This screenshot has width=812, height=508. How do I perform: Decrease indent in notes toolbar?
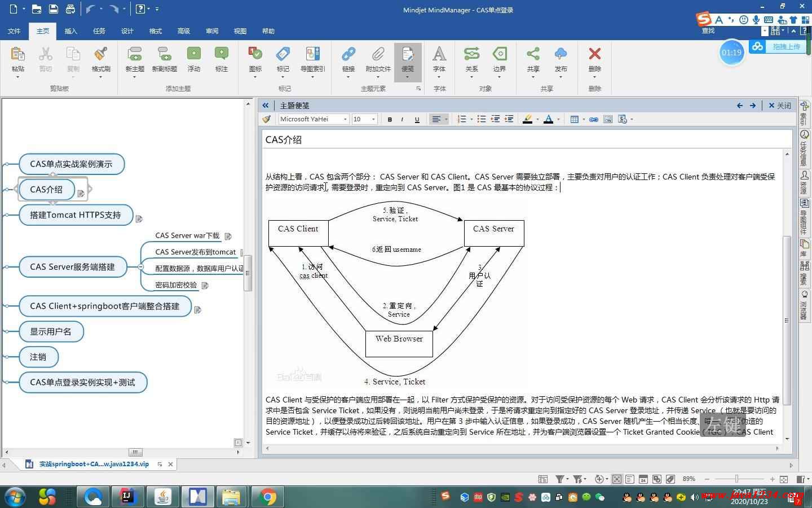(495, 119)
